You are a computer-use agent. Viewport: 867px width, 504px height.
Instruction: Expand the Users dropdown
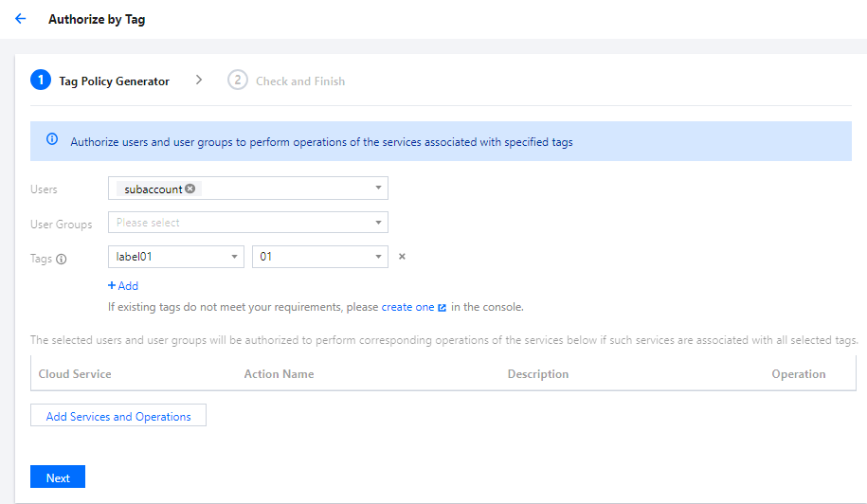pyautogui.click(x=379, y=188)
